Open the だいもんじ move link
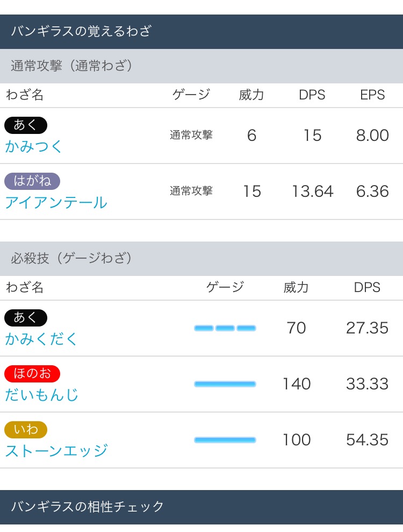 pos(42,395)
